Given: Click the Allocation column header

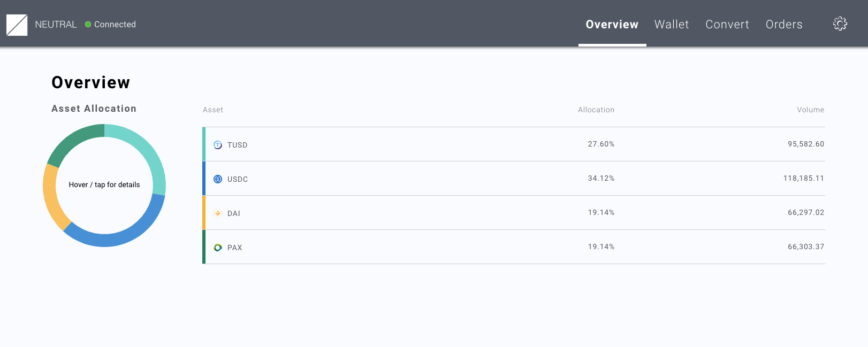Looking at the screenshot, I should coord(596,110).
